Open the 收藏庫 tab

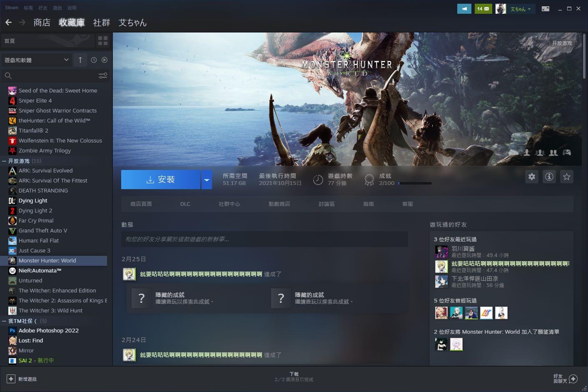[72, 22]
